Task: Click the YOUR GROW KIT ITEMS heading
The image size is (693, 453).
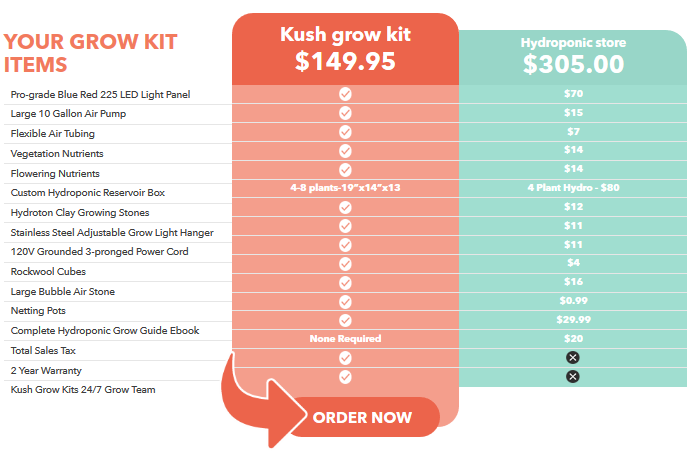Action: (x=91, y=53)
